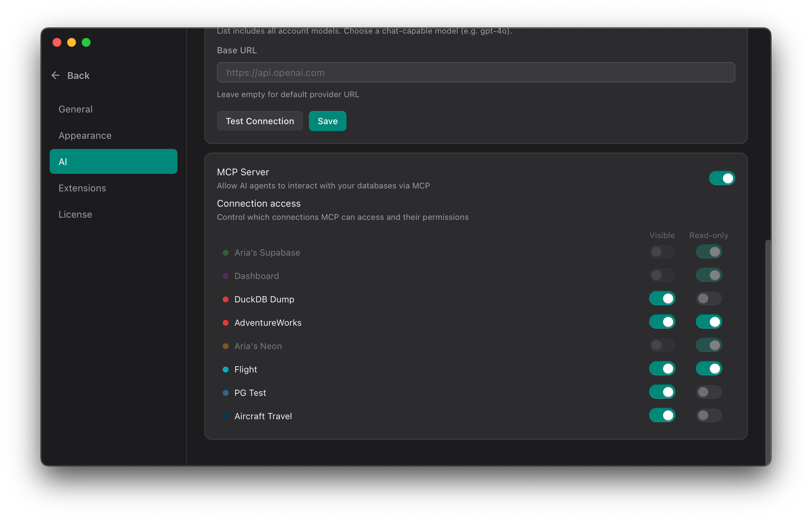Click the red dot beside DuckDB Dump
Viewport: 812px width, 520px height.
pyautogui.click(x=226, y=299)
